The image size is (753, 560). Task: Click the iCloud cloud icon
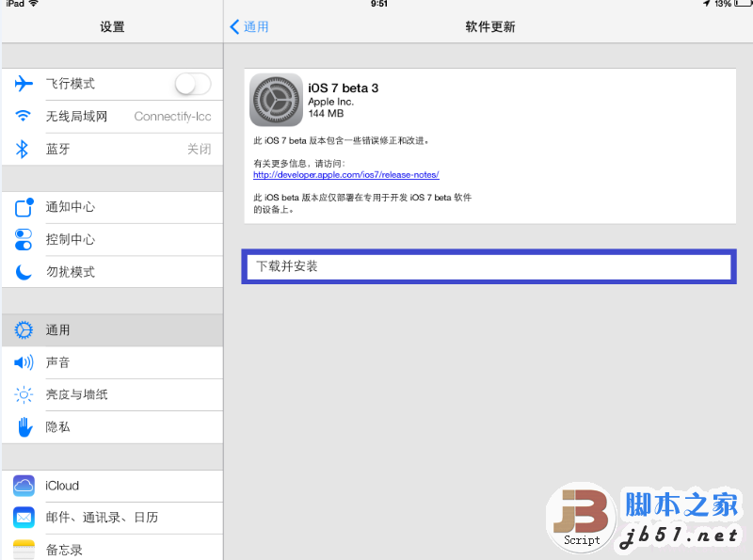point(23,486)
